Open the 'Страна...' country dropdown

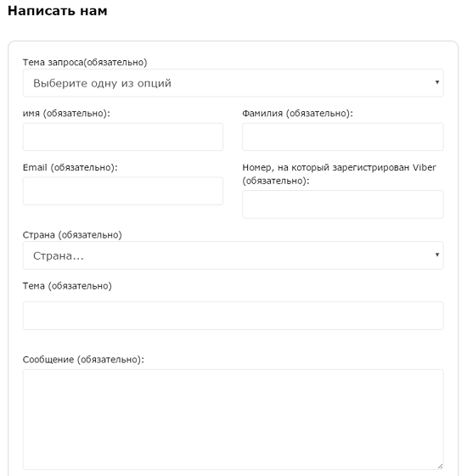point(233,255)
